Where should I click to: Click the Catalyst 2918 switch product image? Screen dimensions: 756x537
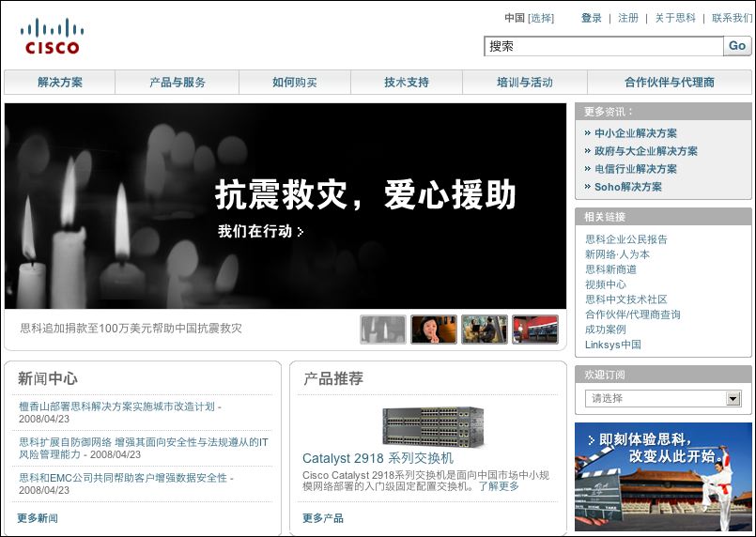pyautogui.click(x=433, y=426)
